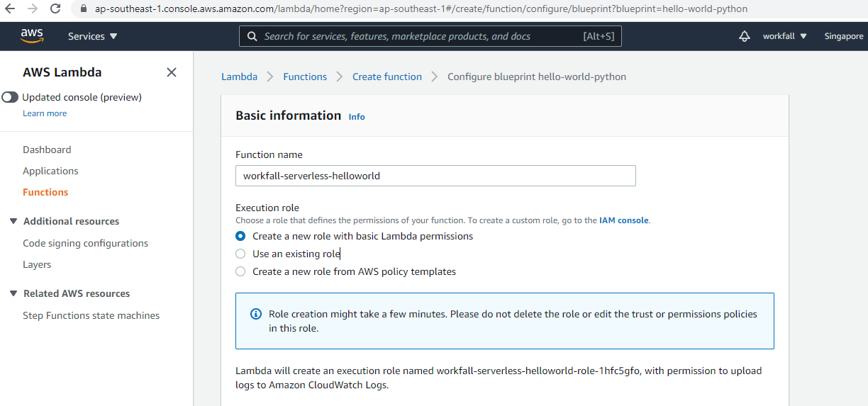Click the padlock icon in the address bar
Image resolution: width=868 pixels, height=406 pixels.
click(84, 9)
